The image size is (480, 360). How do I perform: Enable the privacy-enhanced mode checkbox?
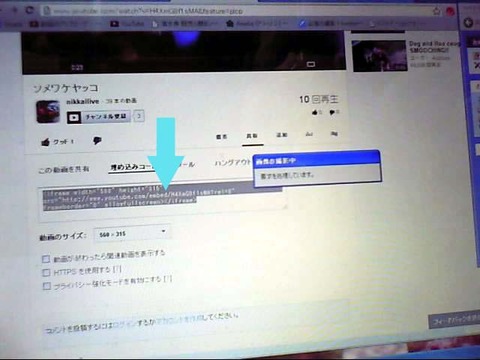tap(47, 286)
